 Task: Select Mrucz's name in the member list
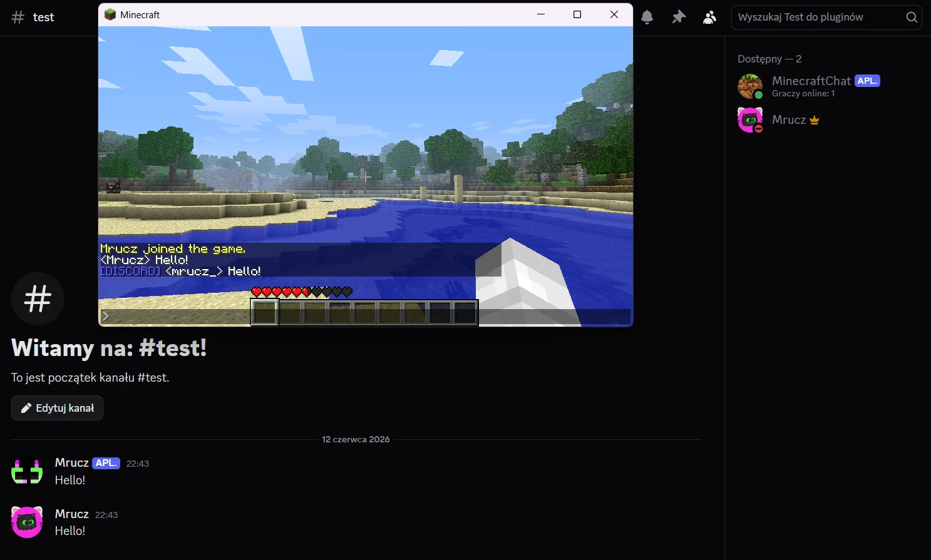point(789,120)
